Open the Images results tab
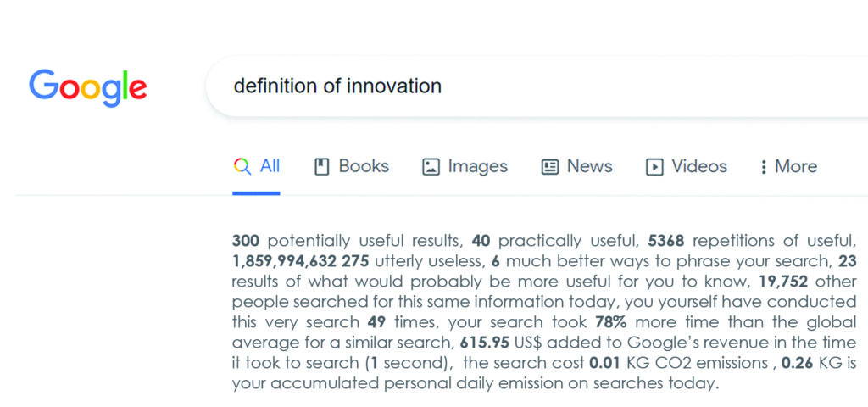 465,166
